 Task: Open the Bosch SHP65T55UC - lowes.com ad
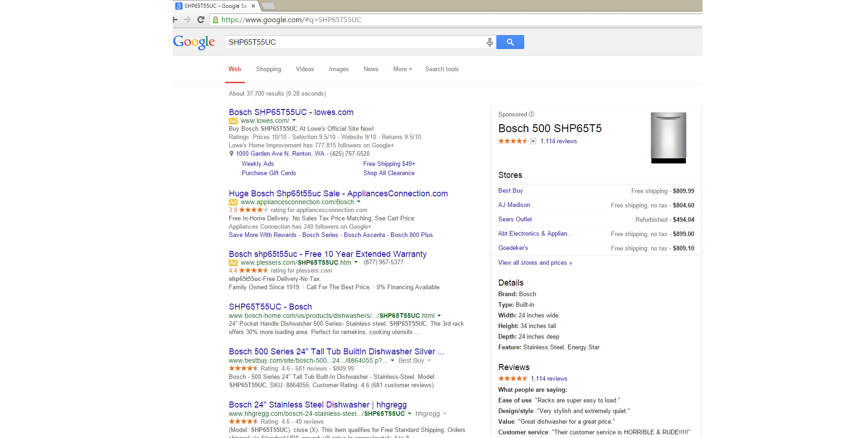[291, 112]
